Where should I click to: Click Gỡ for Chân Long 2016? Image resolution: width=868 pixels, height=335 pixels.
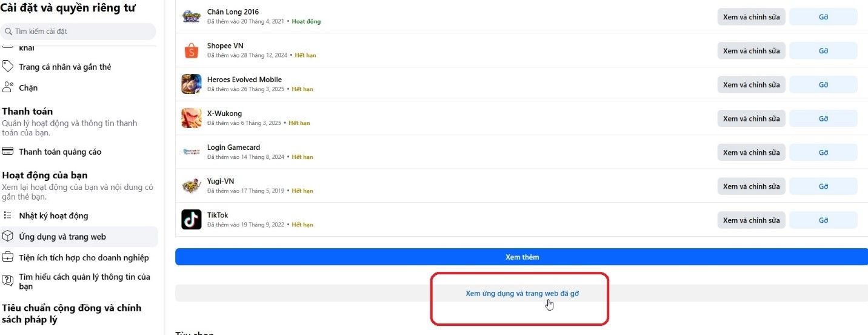[823, 17]
